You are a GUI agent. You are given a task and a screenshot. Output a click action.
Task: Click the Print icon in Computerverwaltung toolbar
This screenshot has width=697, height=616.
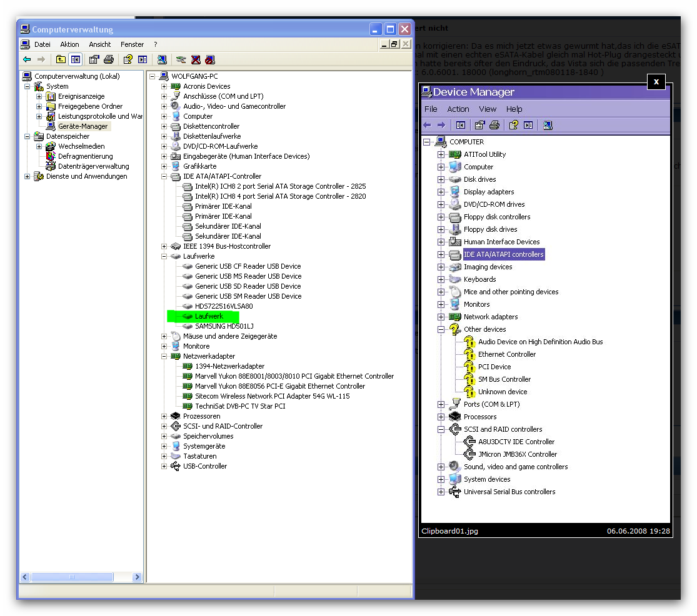pyautogui.click(x=109, y=59)
